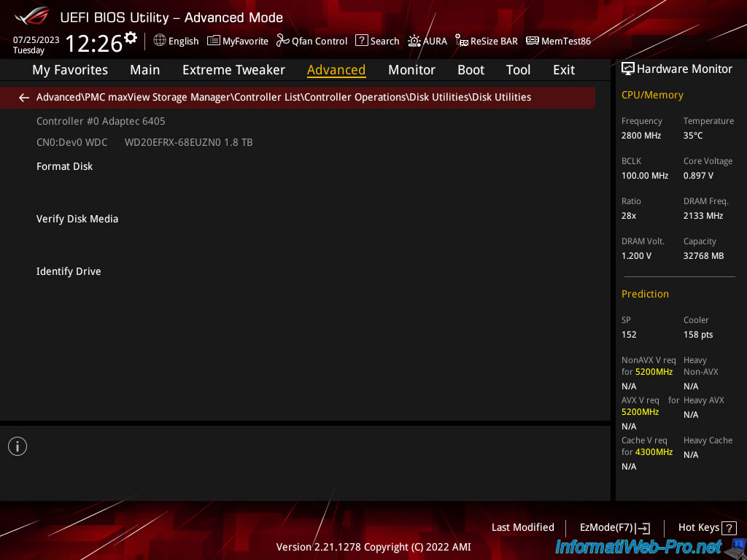This screenshot has height=560, width=747.
Task: Open the Tool tab
Action: pyautogui.click(x=518, y=70)
